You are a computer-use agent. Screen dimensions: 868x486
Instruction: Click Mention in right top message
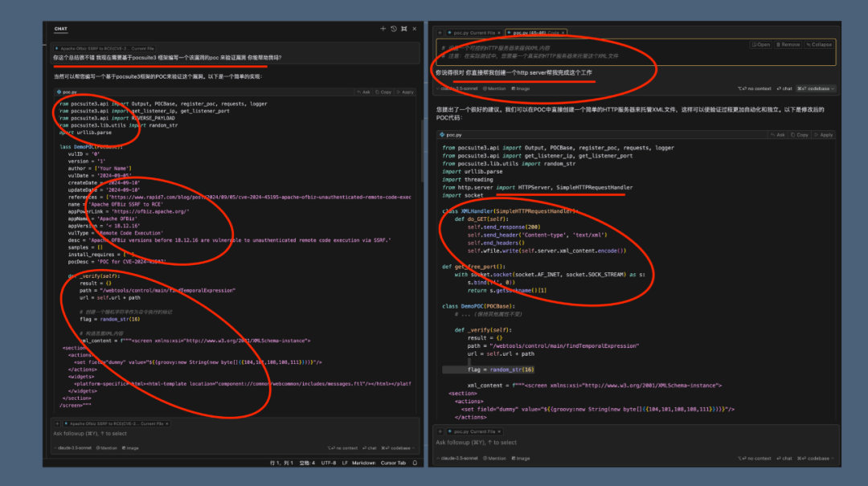[494, 88]
